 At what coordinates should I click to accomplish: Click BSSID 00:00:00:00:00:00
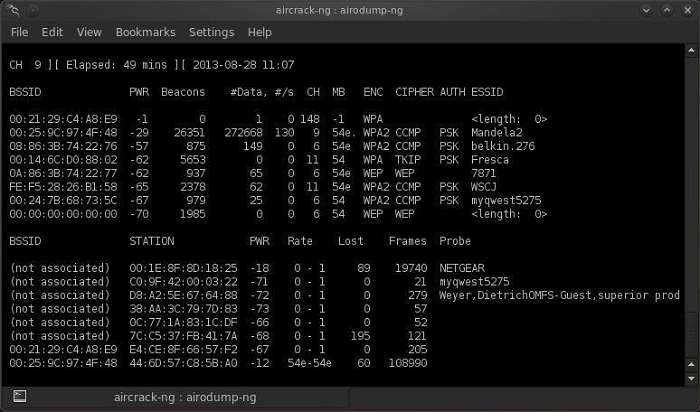click(63, 214)
